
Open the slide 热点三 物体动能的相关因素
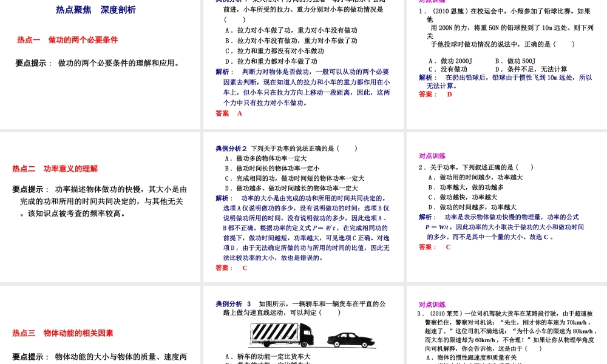pyautogui.click(x=100, y=325)
